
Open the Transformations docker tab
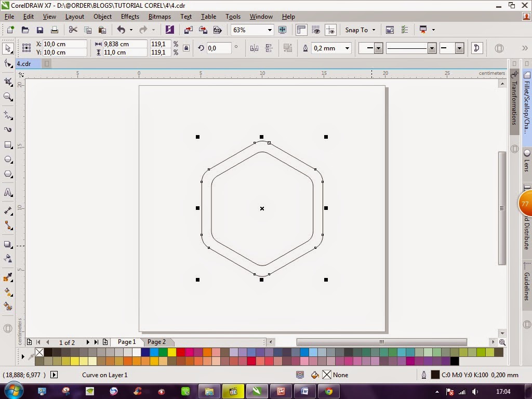pyautogui.click(x=514, y=102)
